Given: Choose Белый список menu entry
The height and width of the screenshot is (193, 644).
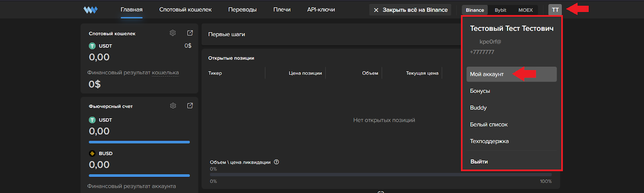Looking at the screenshot, I should point(489,125).
